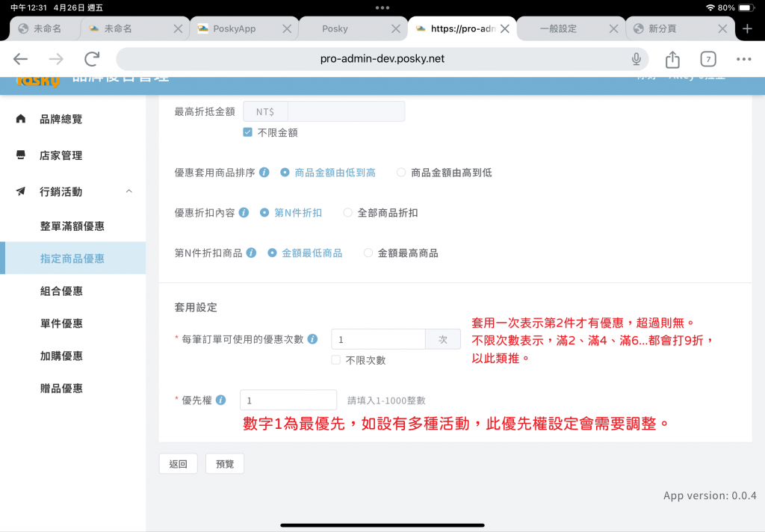Open 店家管理 in the sidebar
The image size is (765, 532).
[x=61, y=155]
